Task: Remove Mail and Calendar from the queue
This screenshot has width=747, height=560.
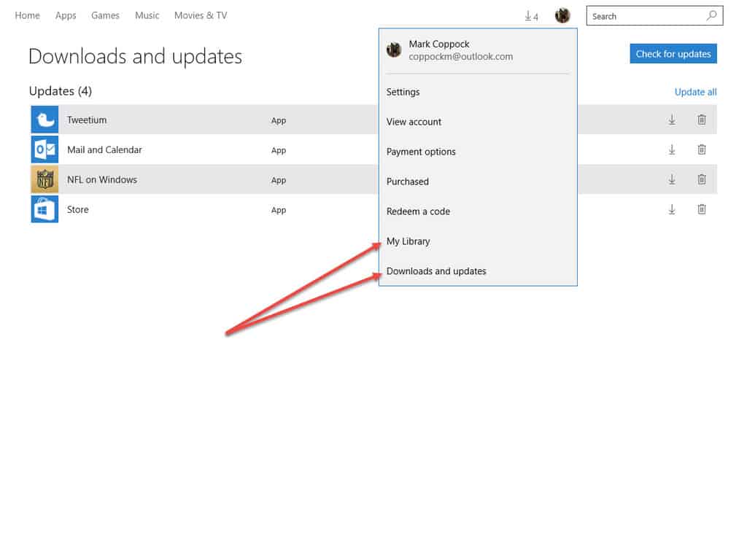Action: pos(702,149)
